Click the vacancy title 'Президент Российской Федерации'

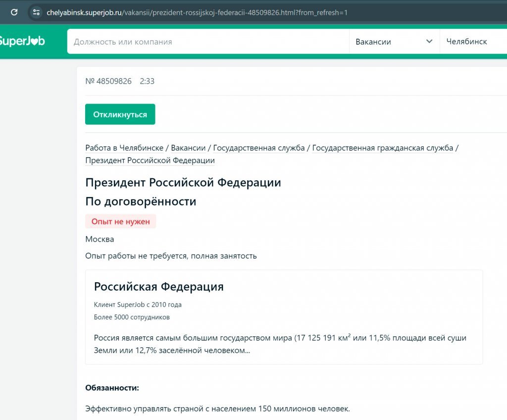point(183,182)
